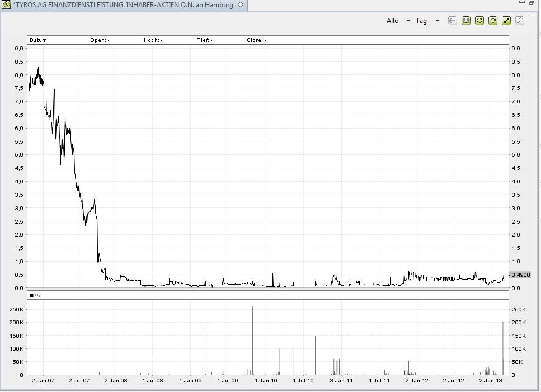Select the TYROS AG Hamburg chart tab

pyautogui.click(x=123, y=5)
